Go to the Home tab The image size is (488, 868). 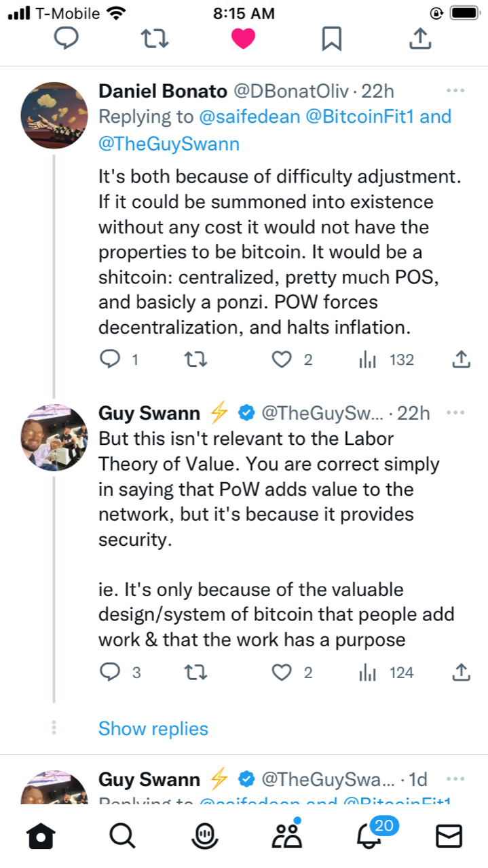coord(40,836)
